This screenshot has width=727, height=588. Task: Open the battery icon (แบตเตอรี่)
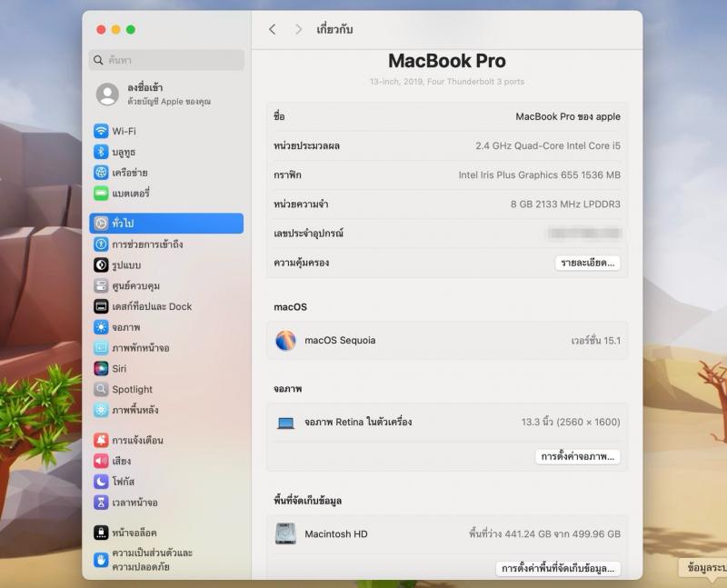click(101, 193)
